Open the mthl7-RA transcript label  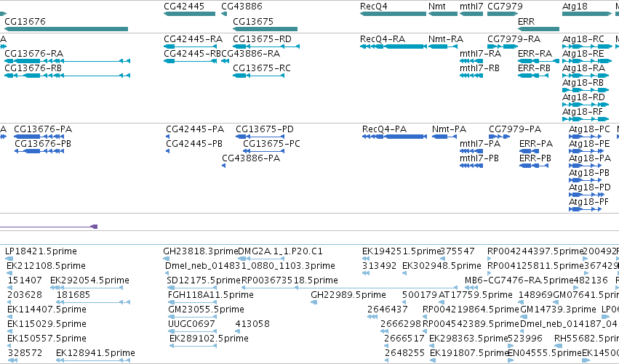click(x=481, y=53)
